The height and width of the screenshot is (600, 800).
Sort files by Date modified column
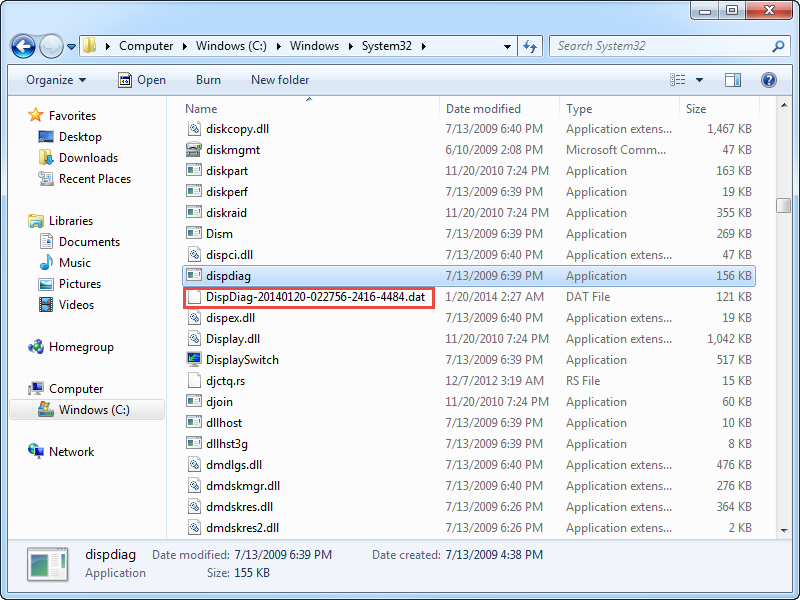pyautogui.click(x=483, y=109)
